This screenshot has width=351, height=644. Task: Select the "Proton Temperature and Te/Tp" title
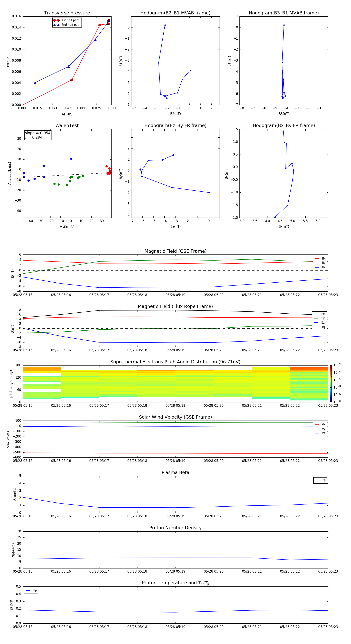coord(175,583)
